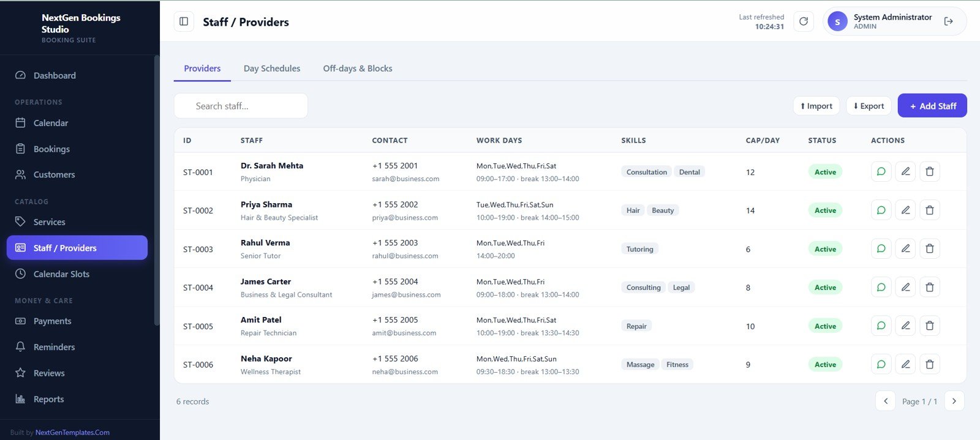The image size is (980, 440).
Task: Click the Dental skill tag
Action: 689,172
